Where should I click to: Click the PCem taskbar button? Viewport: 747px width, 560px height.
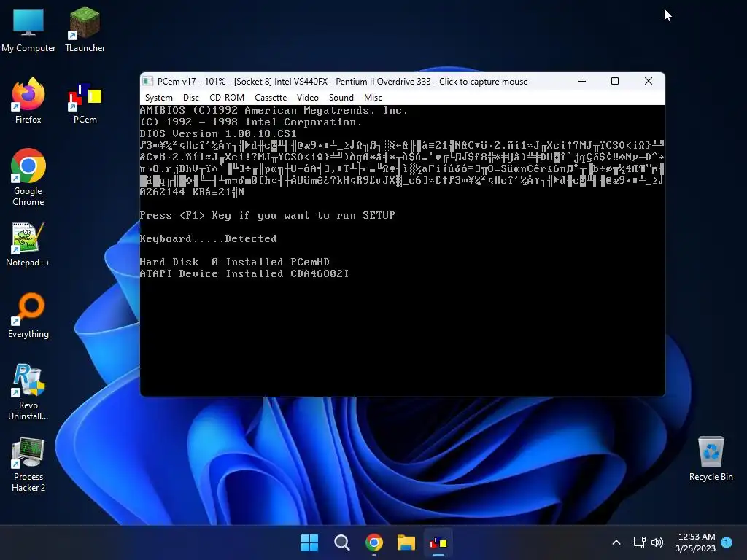[x=438, y=542]
